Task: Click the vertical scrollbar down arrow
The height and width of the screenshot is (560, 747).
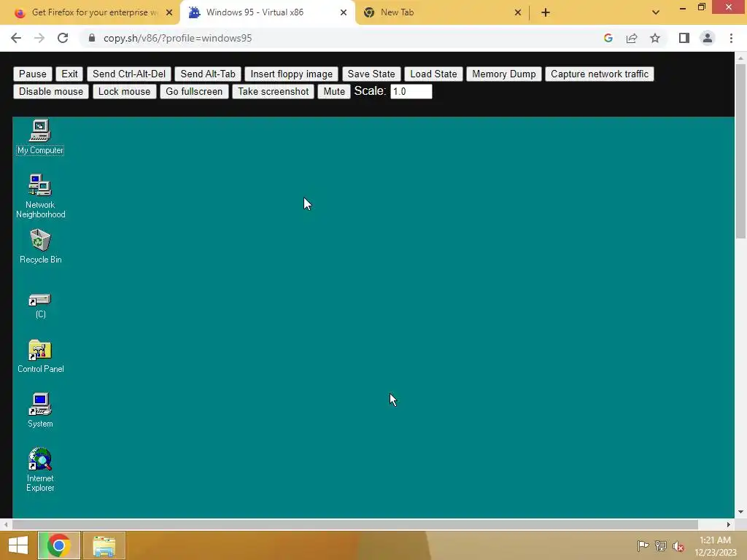Action: (740, 512)
